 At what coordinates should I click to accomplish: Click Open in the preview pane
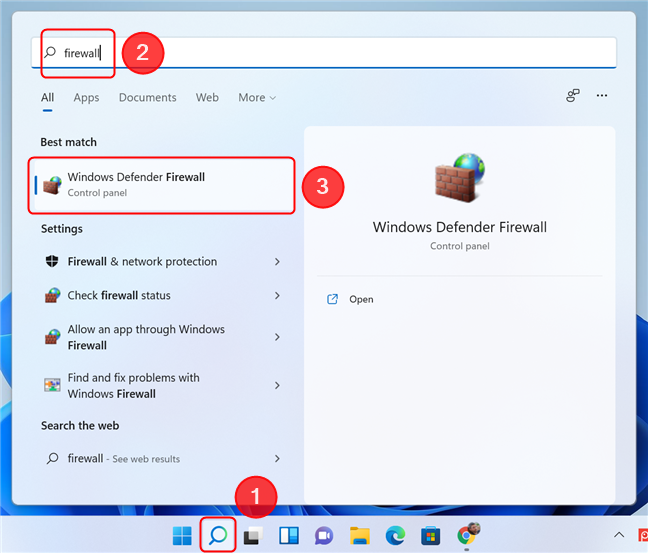(360, 299)
